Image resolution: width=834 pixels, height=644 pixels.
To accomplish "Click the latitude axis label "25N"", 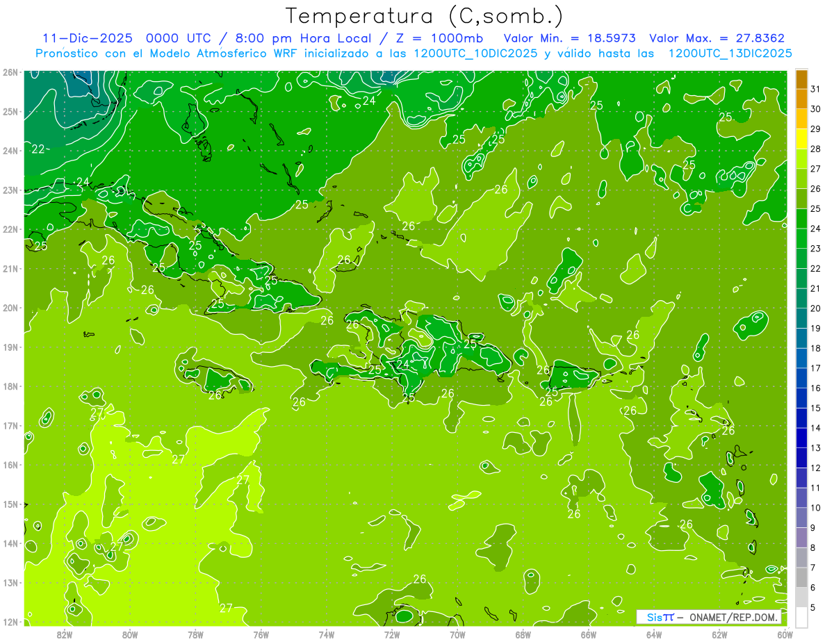I will click(x=10, y=111).
